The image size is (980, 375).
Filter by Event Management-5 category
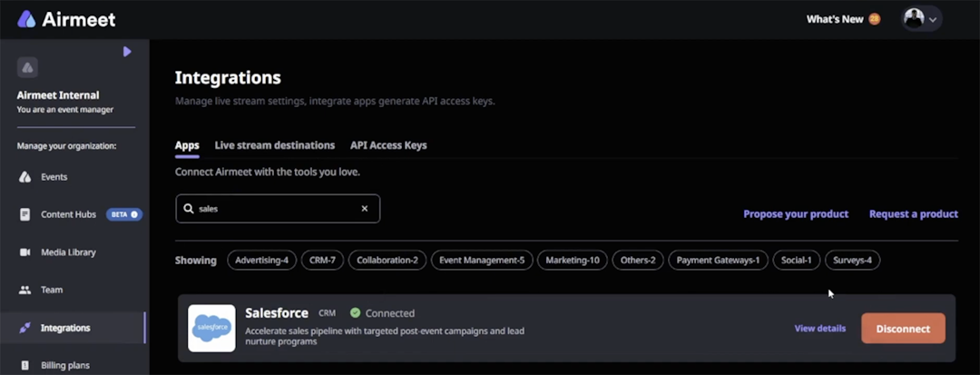[482, 260]
